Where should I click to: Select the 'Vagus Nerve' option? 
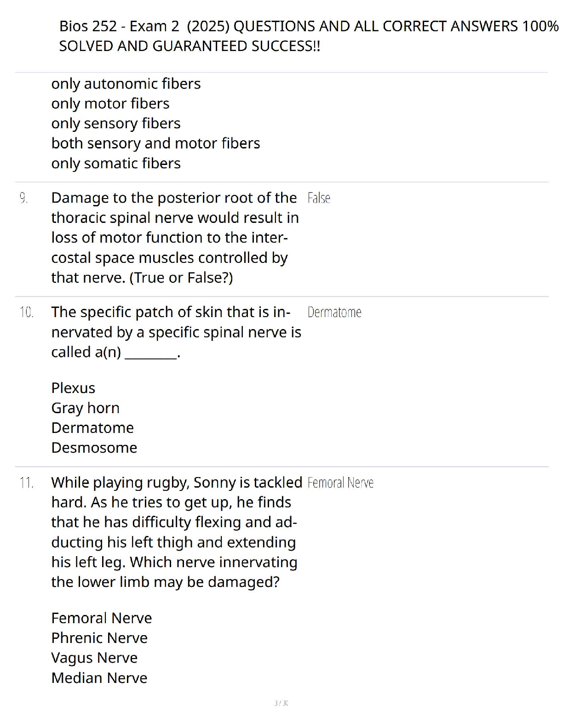pos(94,658)
